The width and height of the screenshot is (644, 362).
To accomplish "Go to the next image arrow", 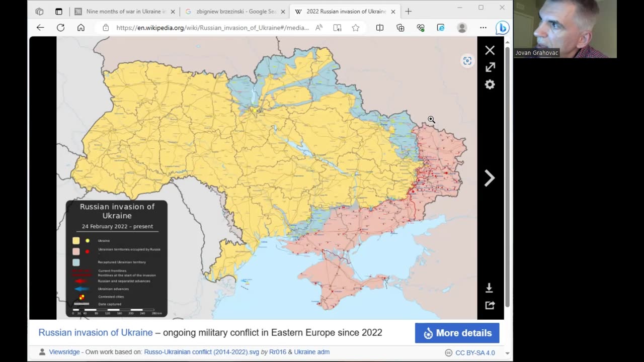I will [490, 178].
